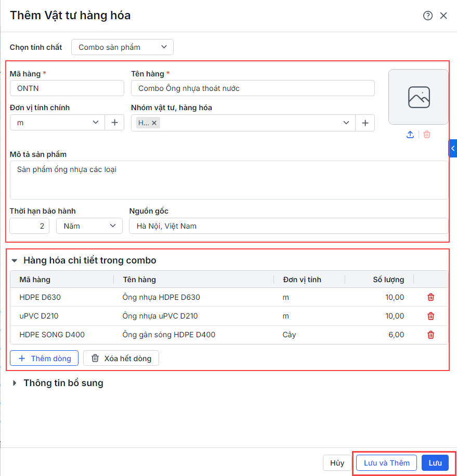
Task: Delete the HDPE D630 row
Action: click(x=430, y=297)
